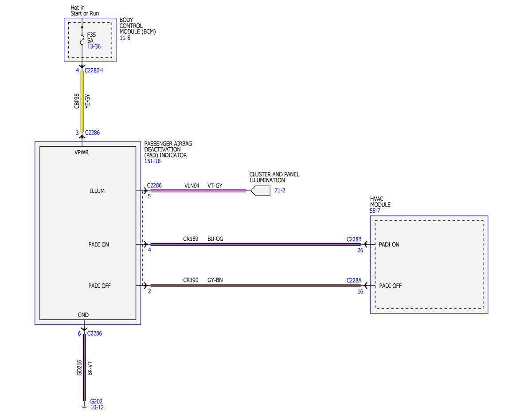
Task: Select the GY-BN wire color label
Action: pyautogui.click(x=215, y=280)
